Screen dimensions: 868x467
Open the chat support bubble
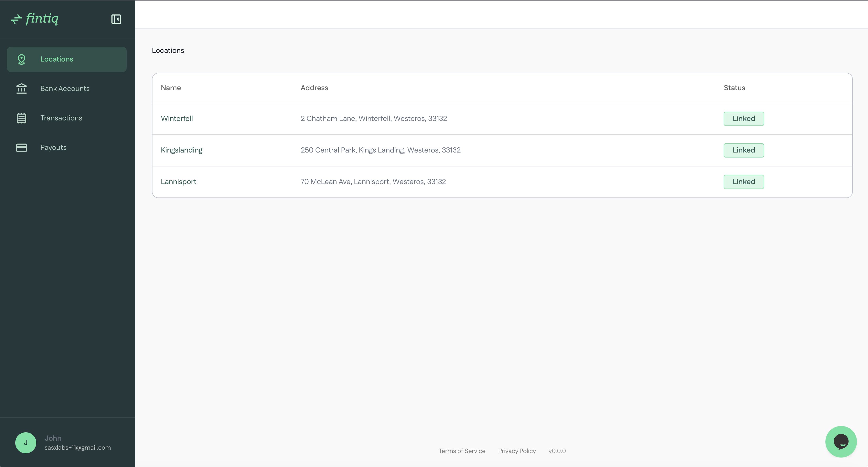[841, 441]
